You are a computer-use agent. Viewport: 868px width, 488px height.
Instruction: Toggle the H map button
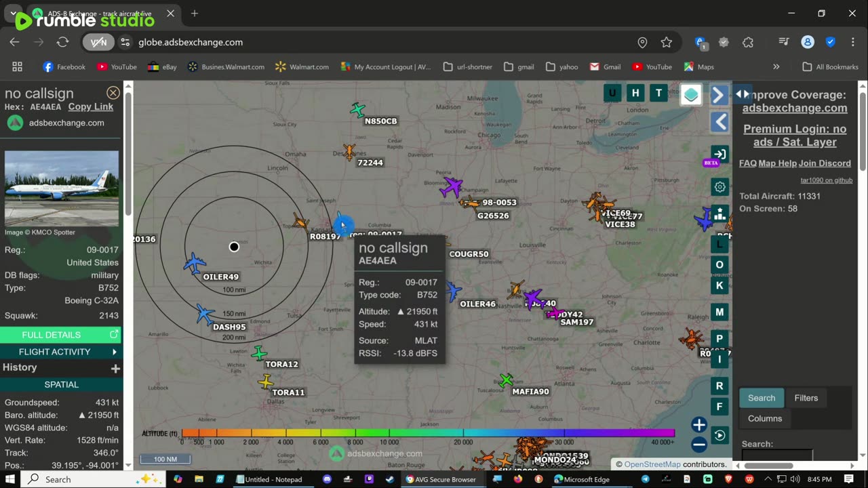pos(635,94)
